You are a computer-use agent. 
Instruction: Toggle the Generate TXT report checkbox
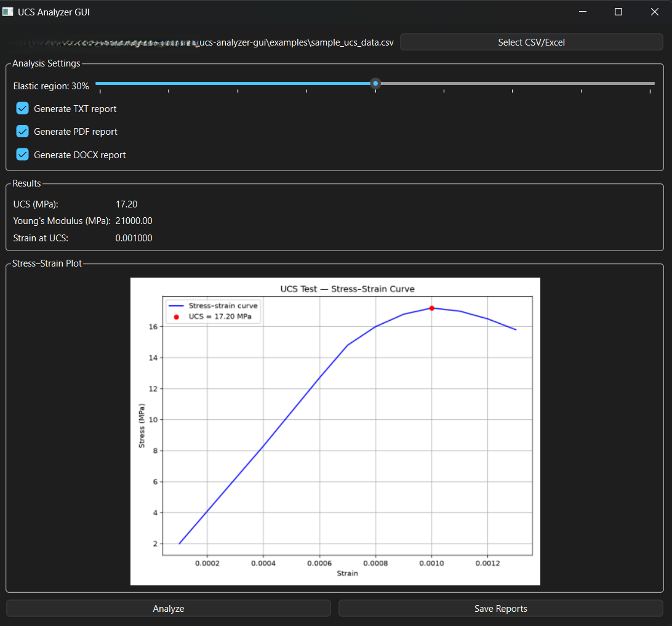[22, 108]
